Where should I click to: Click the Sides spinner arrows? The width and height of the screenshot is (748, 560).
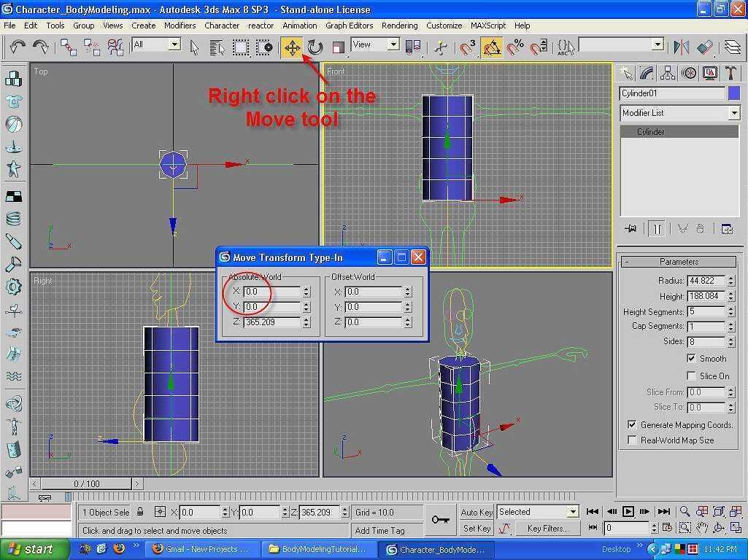[x=730, y=341]
